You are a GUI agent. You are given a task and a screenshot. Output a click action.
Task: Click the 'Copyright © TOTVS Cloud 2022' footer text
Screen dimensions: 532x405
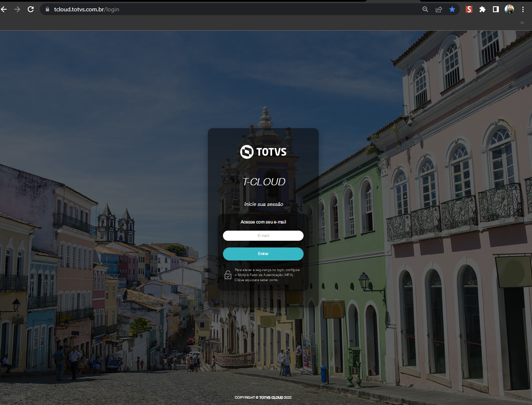coord(263,397)
